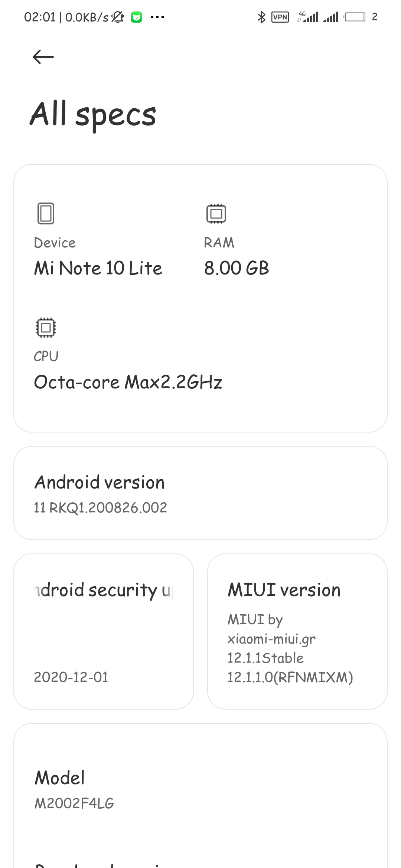Image resolution: width=401 pixels, height=868 pixels.
Task: Tap the RAM chip icon
Action: tap(216, 213)
